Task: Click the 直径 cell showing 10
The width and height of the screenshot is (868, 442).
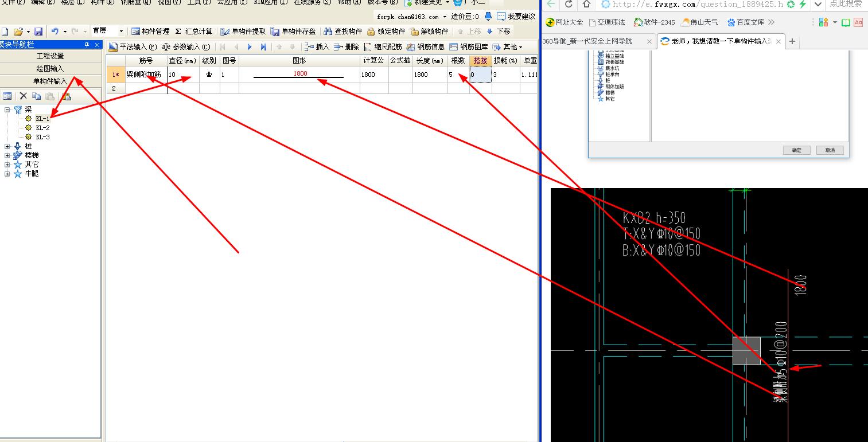Action: [183, 75]
